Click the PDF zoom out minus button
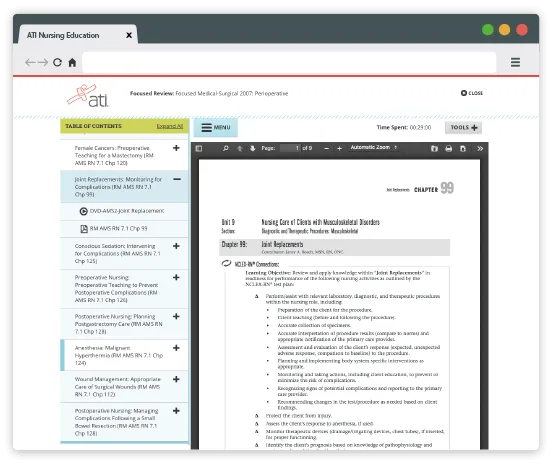Viewport: 555px width, 471px height. 326,149
